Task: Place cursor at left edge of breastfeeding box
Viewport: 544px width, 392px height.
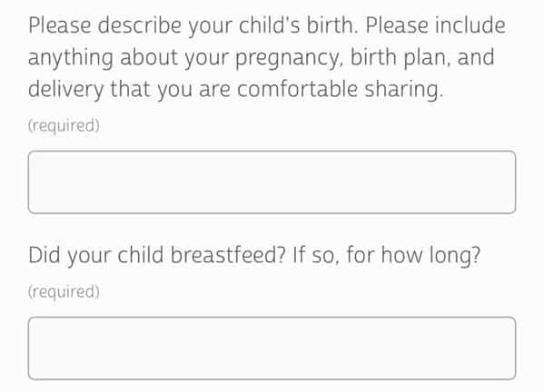Action: [x=35, y=348]
